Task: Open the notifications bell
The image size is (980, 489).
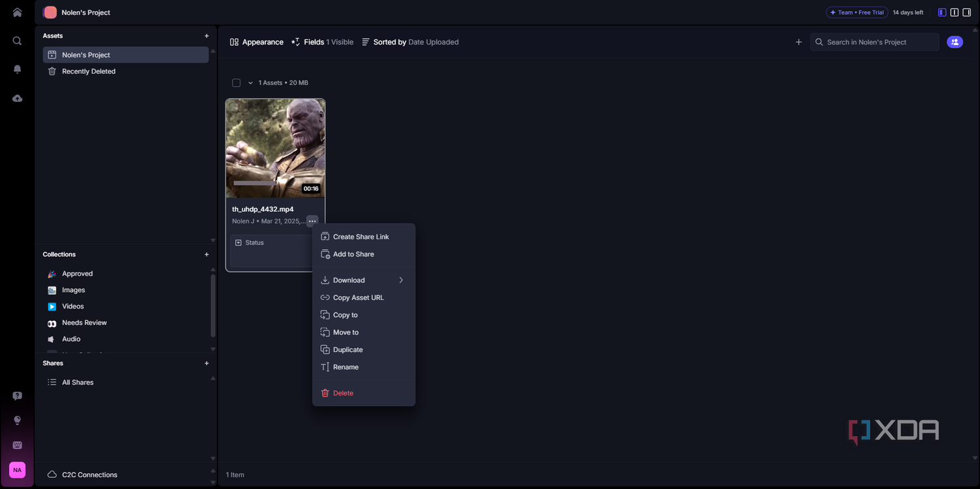Action: tap(17, 69)
